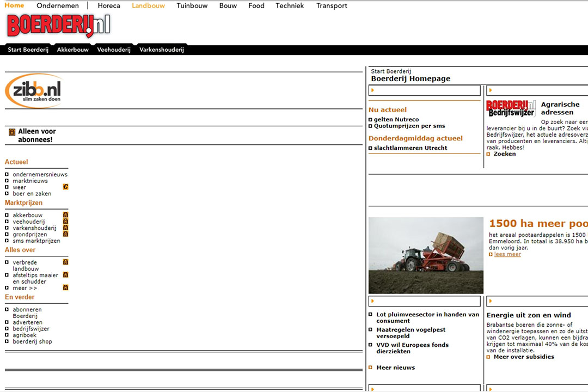Click empty bar above Nu actueel
Image resolution: width=588 pixels, height=392 pixels.
[425, 90]
